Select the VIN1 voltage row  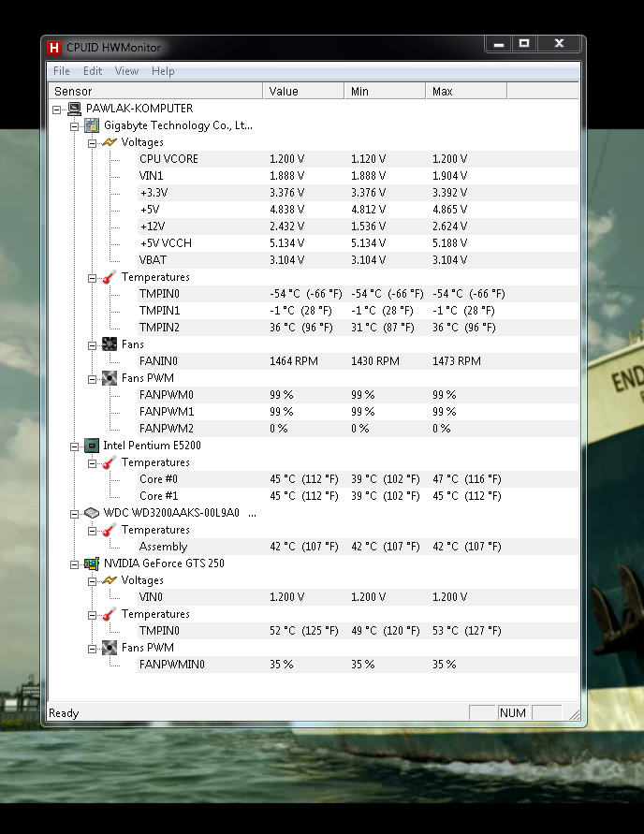click(x=358, y=176)
